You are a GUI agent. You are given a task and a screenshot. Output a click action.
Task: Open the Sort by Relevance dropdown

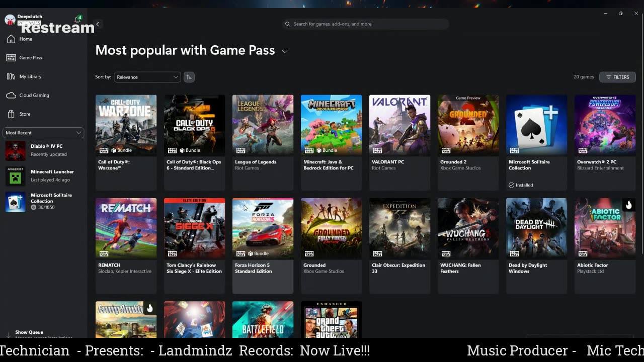[147, 77]
